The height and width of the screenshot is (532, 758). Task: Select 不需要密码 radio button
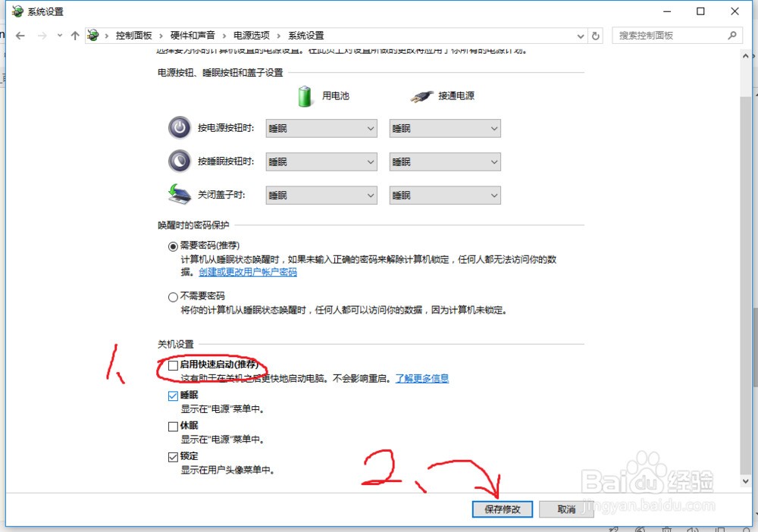click(173, 297)
